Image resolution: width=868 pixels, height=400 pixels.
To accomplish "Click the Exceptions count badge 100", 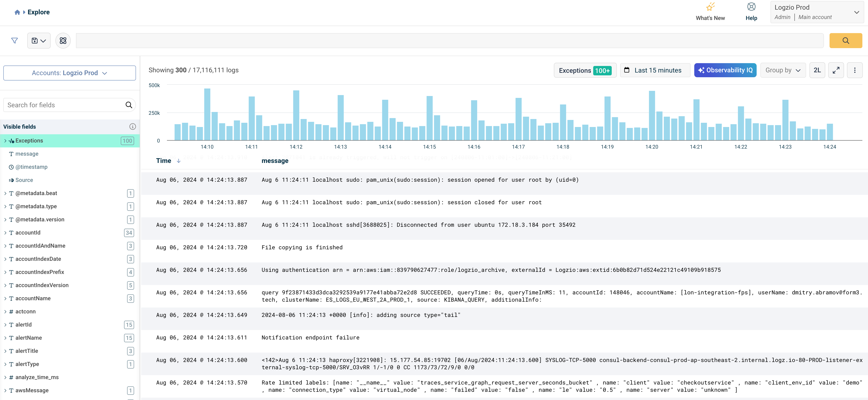I will (127, 141).
